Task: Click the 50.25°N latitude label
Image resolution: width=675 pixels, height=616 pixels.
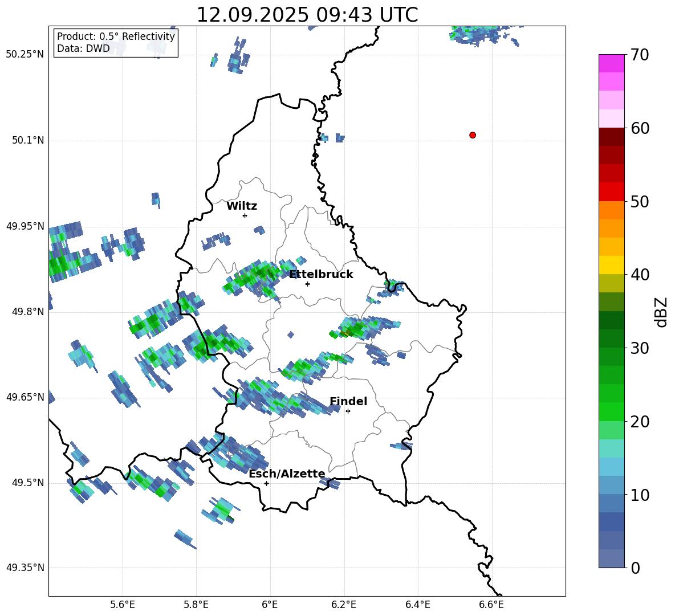Action: tap(25, 55)
